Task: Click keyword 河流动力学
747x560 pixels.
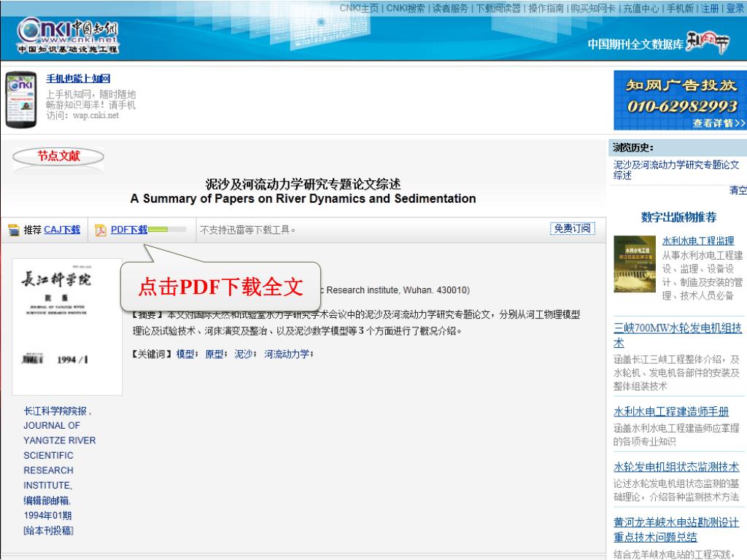Action: [x=287, y=354]
